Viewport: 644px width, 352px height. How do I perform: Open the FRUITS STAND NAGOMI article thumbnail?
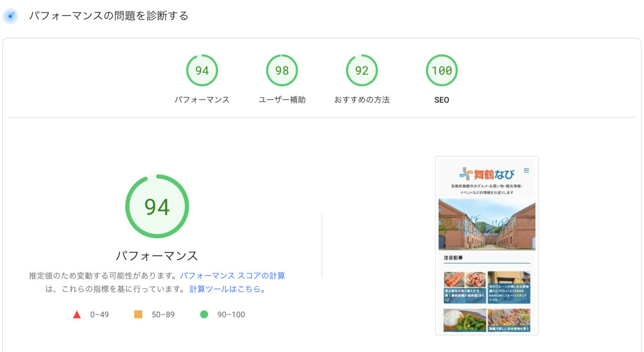[x=508, y=287]
